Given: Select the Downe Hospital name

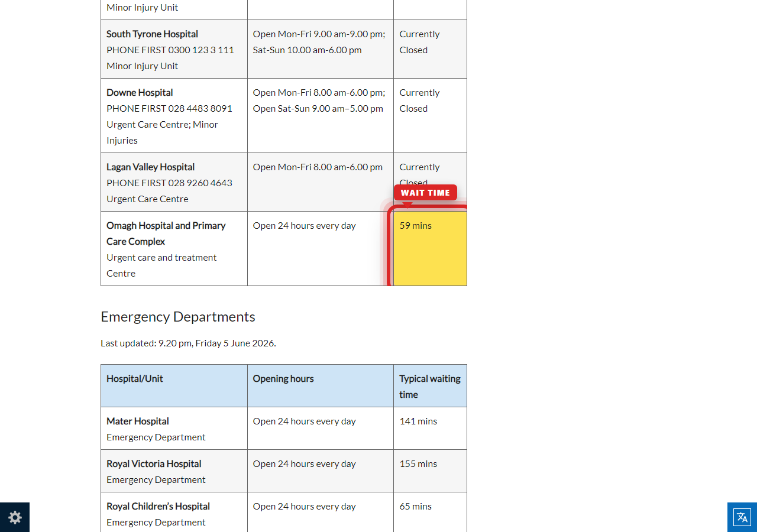Looking at the screenshot, I should pos(140,93).
